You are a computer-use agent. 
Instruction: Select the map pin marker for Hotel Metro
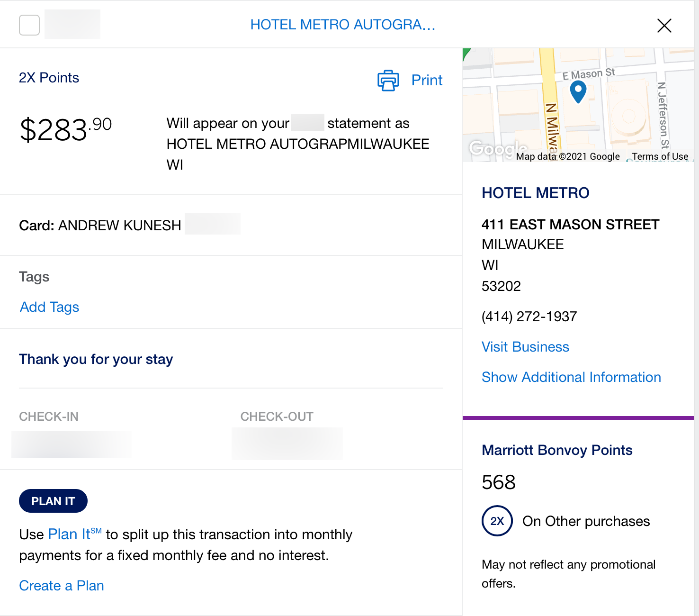(x=578, y=91)
